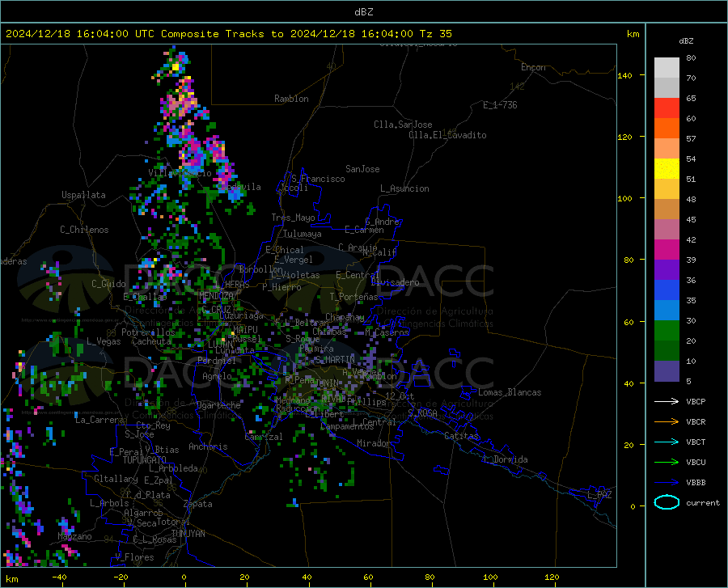728x588 pixels.
Task: Click the 'VBCP' legend label
Action: coord(696,401)
